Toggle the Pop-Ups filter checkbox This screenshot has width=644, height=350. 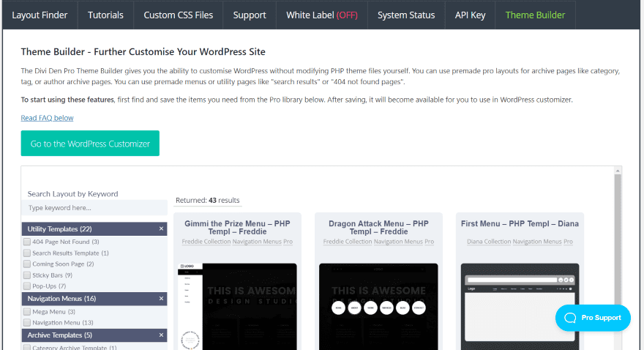pyautogui.click(x=27, y=286)
